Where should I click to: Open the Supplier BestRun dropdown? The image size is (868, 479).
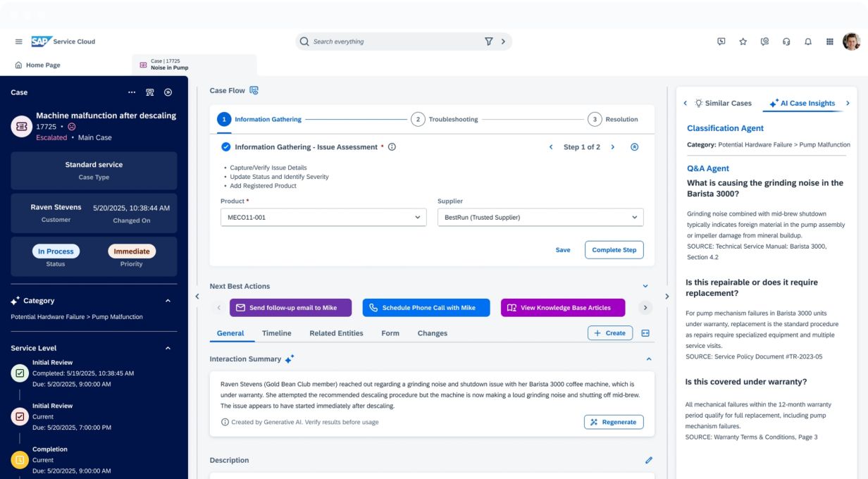pos(540,218)
